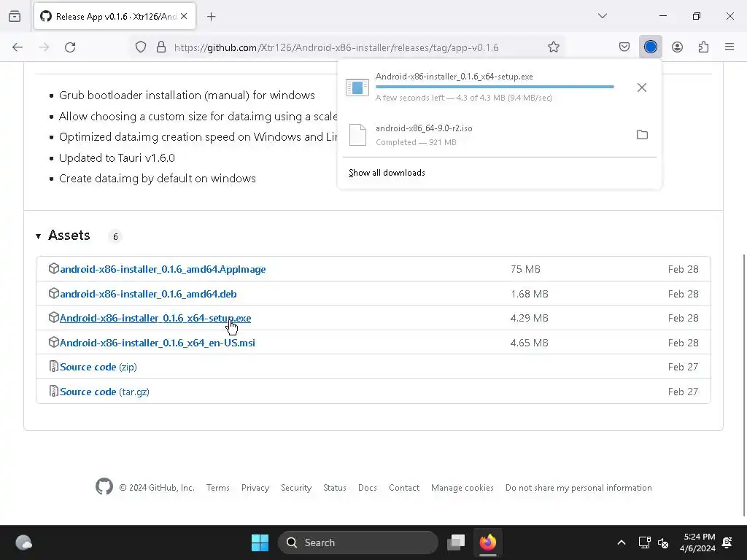Download Android-x86-installer_0.1.6_x64_en-US.msi
The image size is (747, 560).
158,343
